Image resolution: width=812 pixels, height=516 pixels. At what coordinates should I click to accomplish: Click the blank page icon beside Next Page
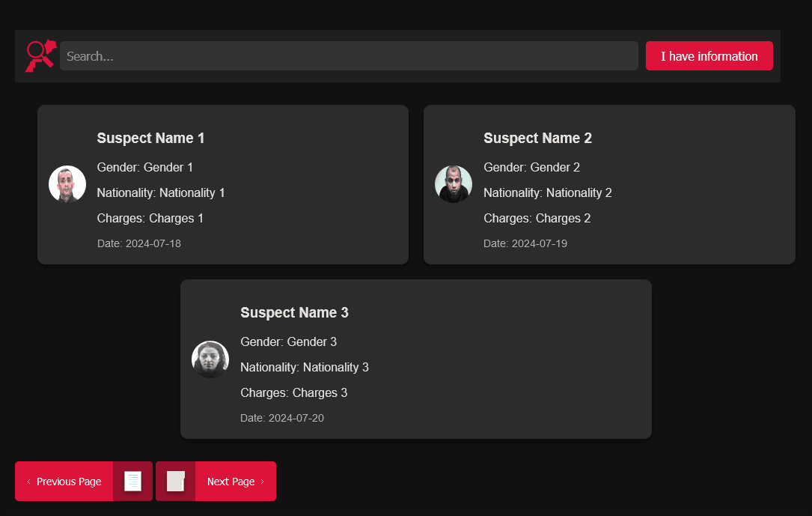(175, 482)
